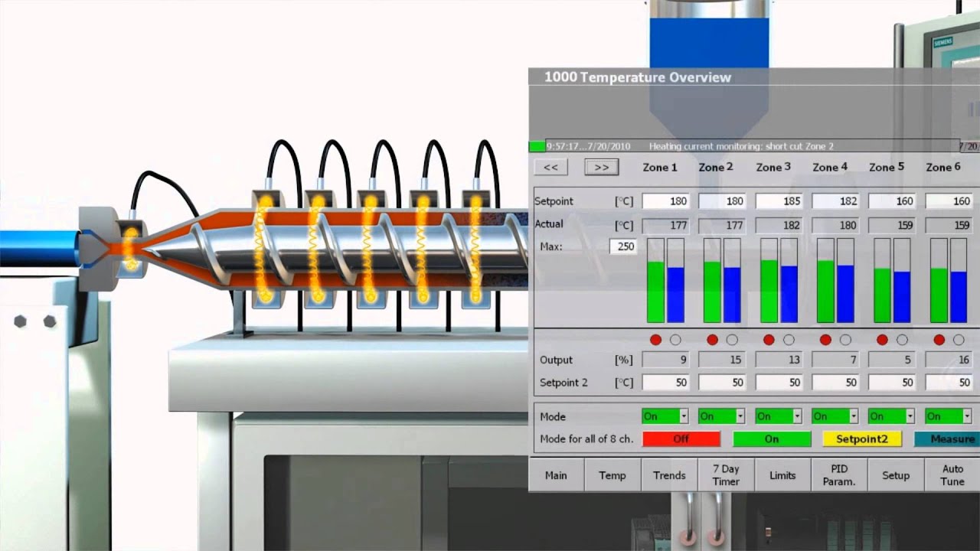Image resolution: width=980 pixels, height=551 pixels.
Task: Open the Main screen tab
Action: pos(556,475)
